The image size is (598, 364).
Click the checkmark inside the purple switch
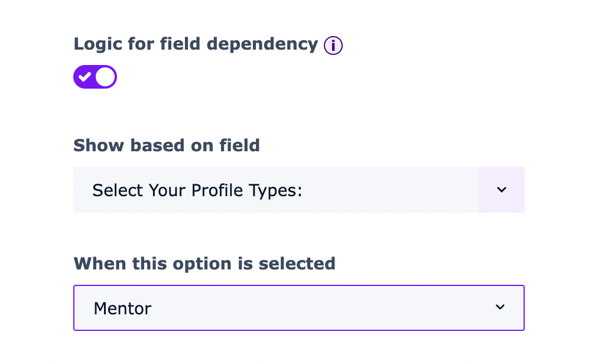tap(85, 77)
